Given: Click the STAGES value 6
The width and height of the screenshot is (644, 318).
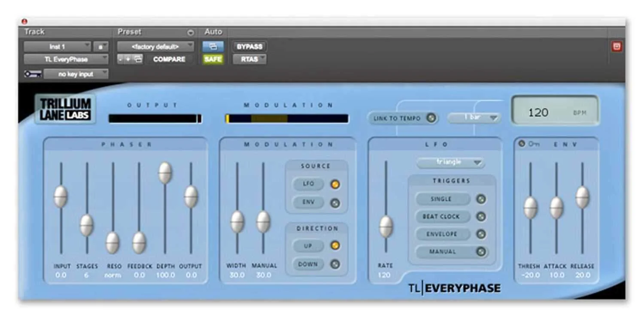Looking at the screenshot, I should (86, 275).
